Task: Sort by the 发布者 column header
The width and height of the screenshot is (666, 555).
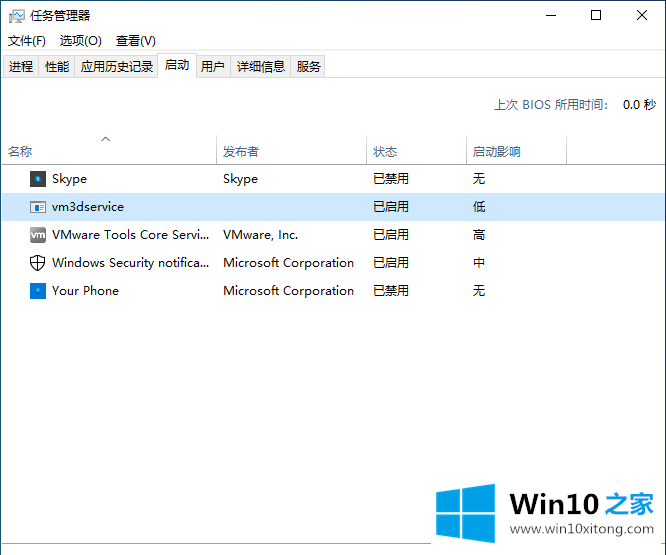Action: (292, 150)
